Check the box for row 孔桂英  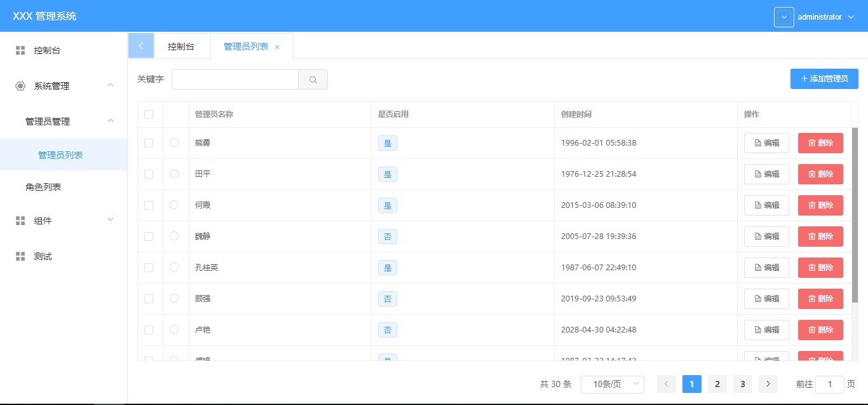[149, 268]
